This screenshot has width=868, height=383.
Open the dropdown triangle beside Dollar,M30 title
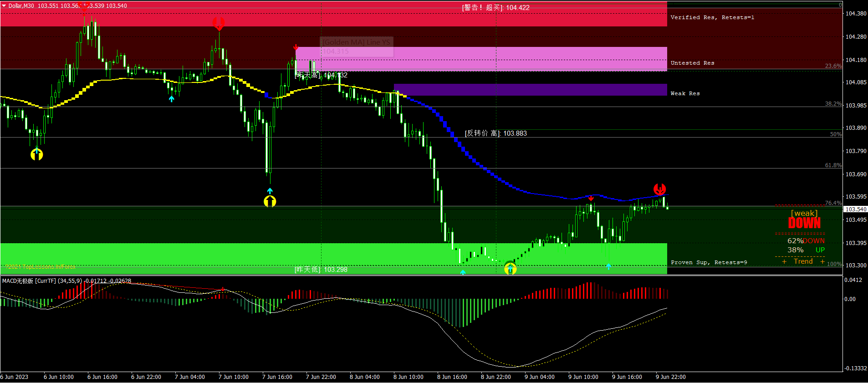[x=4, y=6]
